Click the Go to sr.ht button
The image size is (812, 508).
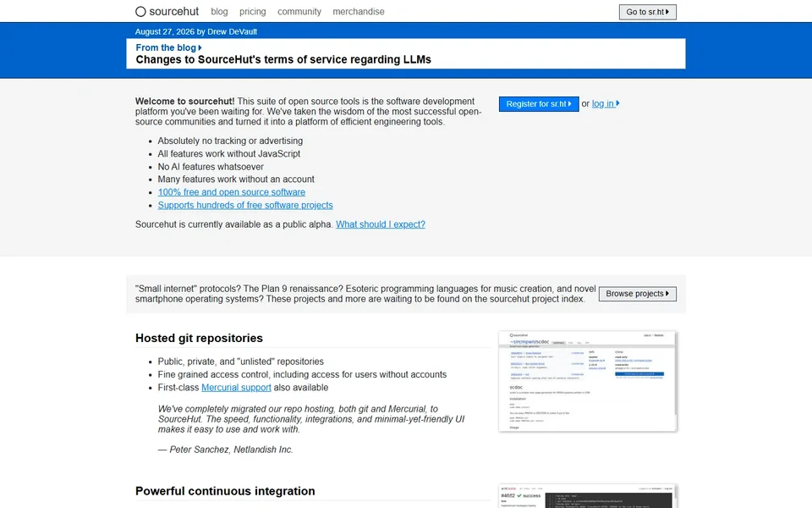tap(647, 12)
